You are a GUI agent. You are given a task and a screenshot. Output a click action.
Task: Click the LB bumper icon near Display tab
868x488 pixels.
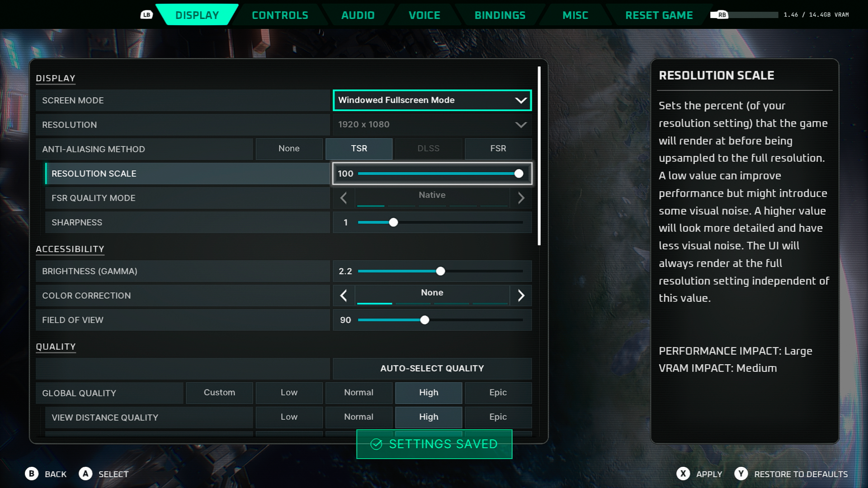coord(146,15)
